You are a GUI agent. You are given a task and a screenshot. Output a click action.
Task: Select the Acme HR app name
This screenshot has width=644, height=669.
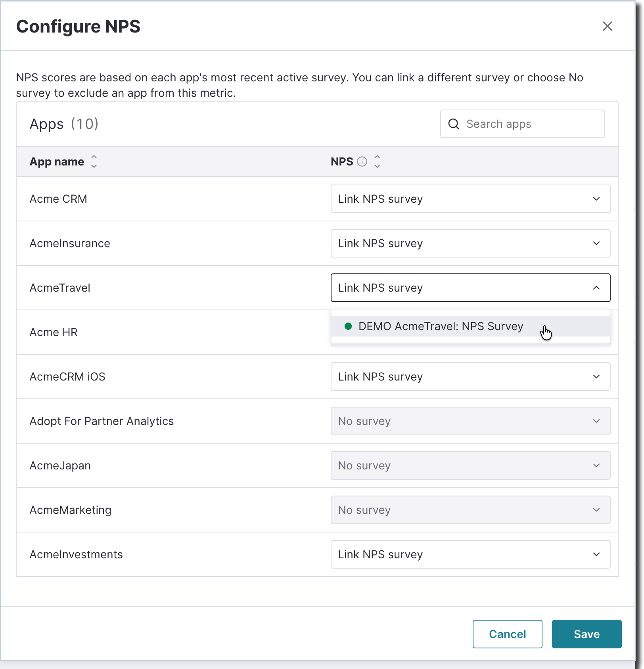(x=54, y=332)
